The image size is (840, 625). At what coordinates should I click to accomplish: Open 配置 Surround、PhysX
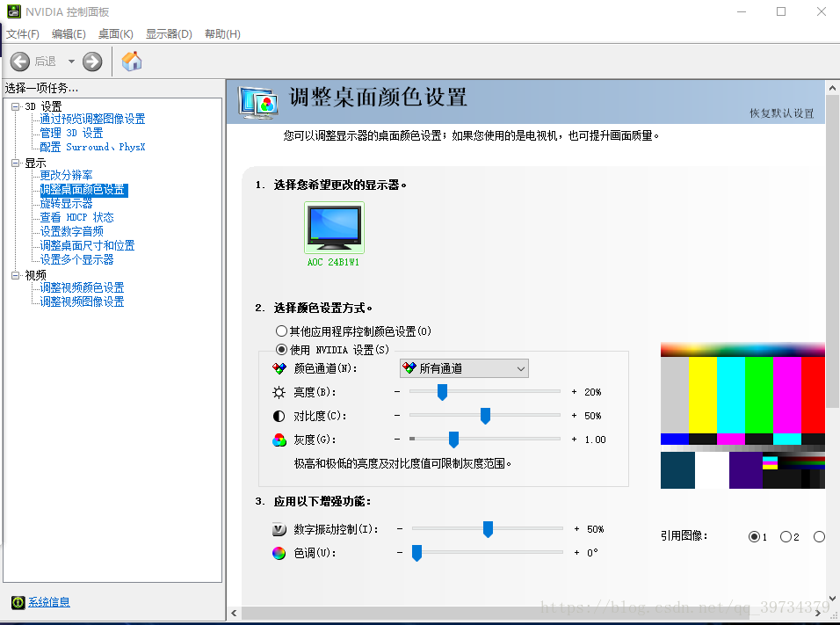[x=92, y=147]
